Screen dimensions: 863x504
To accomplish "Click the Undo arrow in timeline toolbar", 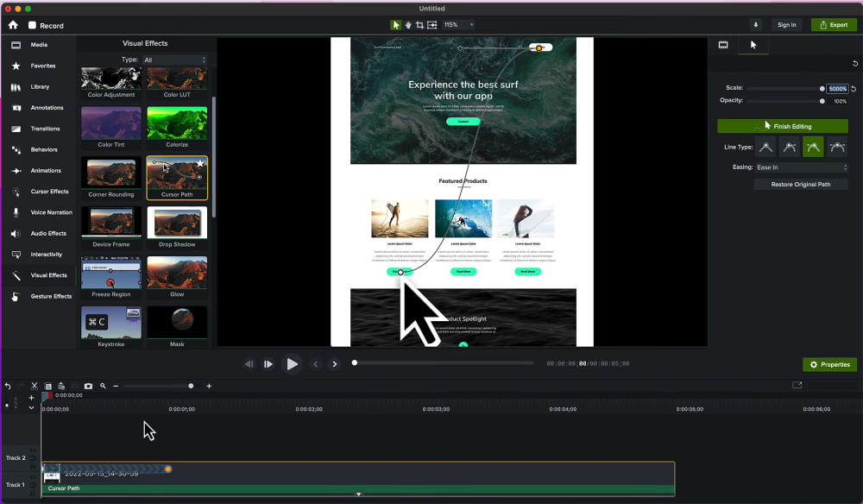I will 8,386.
